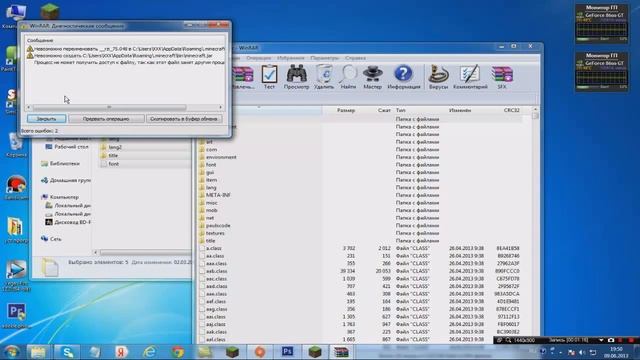This screenshot has width=640, height=360.
Task: Sort by the Тип column header
Action: pos(401,110)
